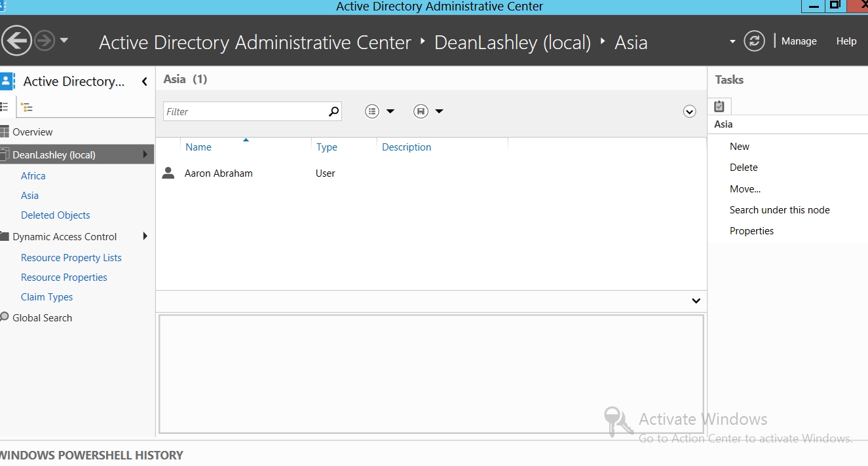Viewport: 868px width, 466px height.
Task: Click Properties in the Tasks pane
Action: point(751,231)
